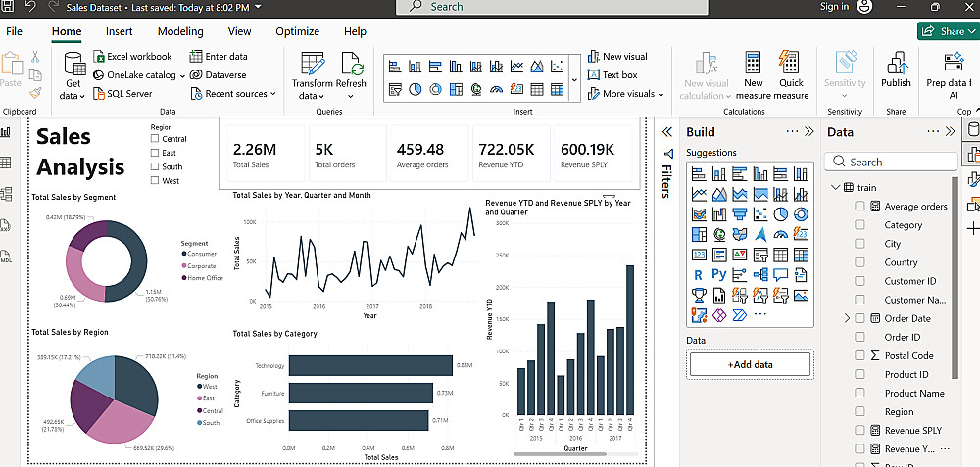Click the Consumer segment legend color swatch

click(183, 254)
